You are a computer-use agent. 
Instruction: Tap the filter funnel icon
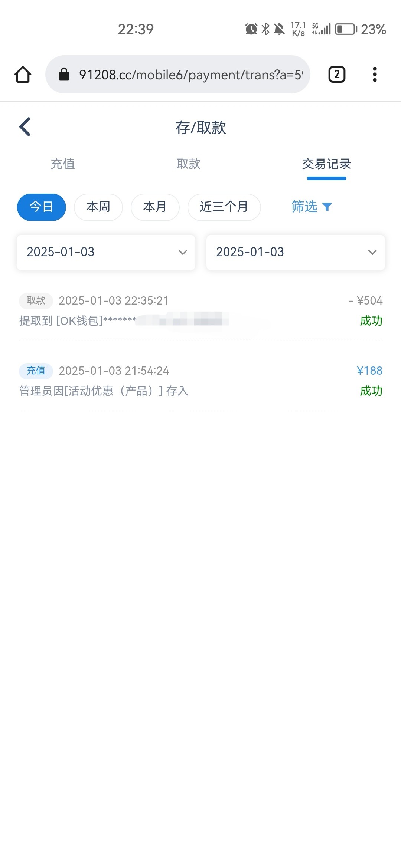click(x=327, y=207)
